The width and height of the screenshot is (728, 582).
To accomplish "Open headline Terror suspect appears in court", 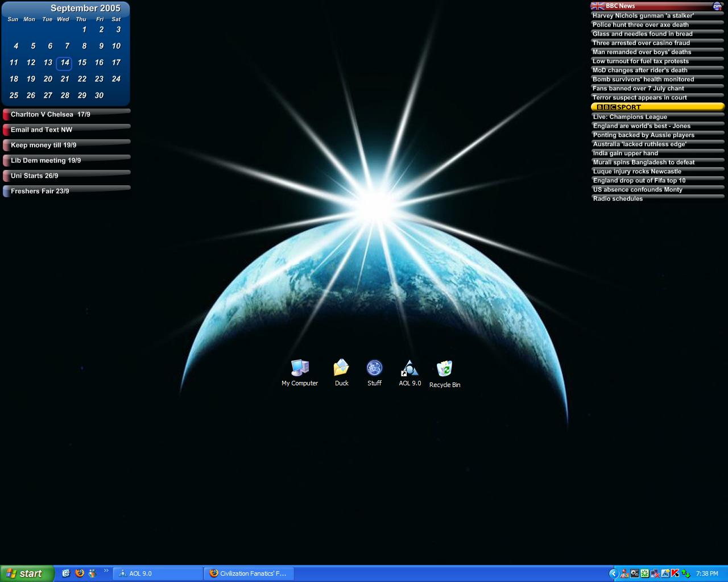I will (657, 98).
